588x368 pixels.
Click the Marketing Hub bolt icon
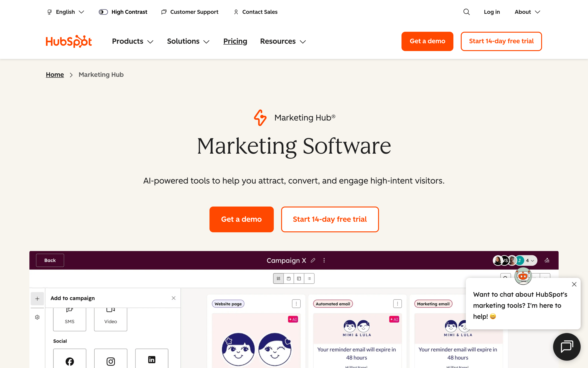(x=260, y=118)
